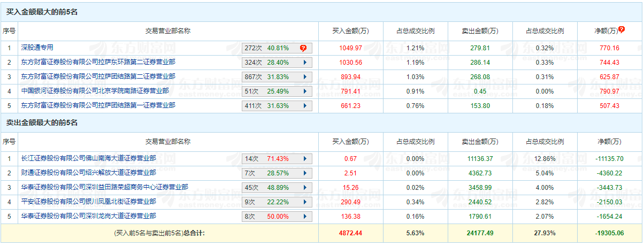Click the 深股通专用 name in row 1
Screen dimensions: 644x246
37,48
